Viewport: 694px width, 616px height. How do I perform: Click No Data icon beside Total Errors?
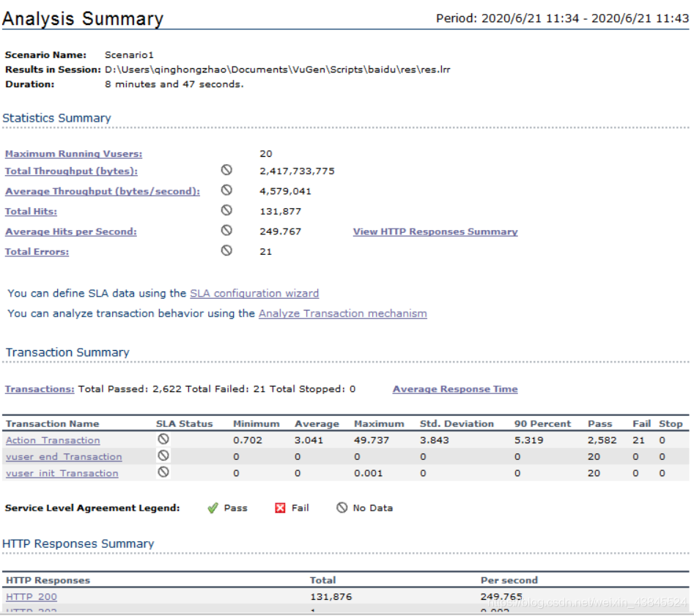[226, 251]
